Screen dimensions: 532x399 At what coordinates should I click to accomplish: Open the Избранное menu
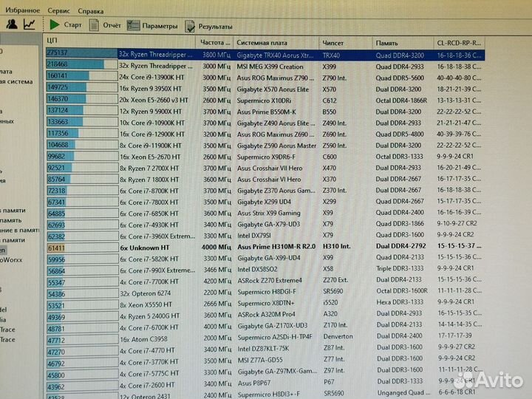[23, 10]
